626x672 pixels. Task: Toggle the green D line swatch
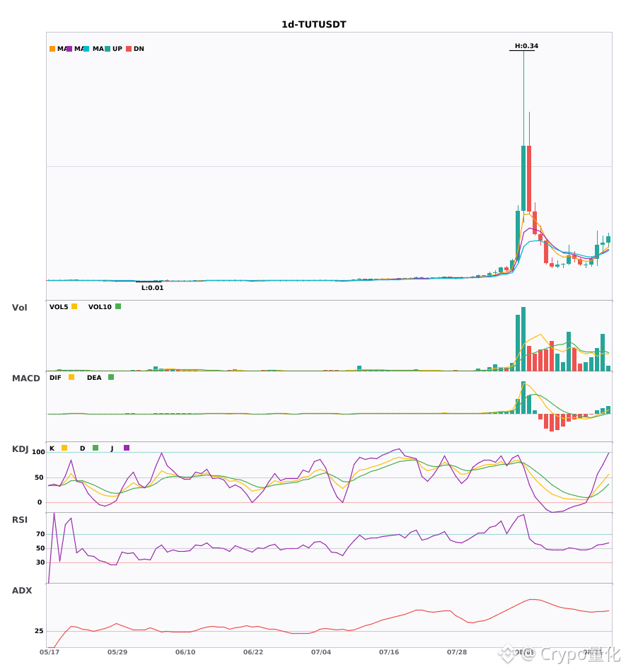coord(95,448)
